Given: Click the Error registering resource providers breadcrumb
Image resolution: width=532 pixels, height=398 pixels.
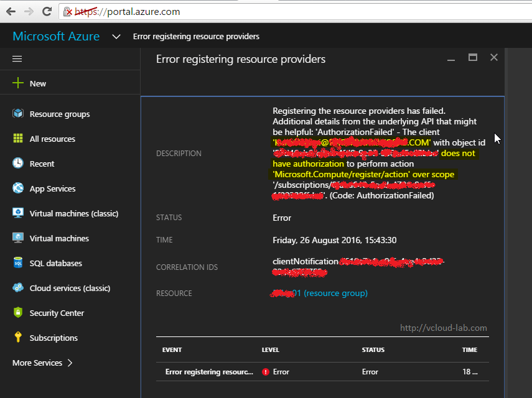Looking at the screenshot, I should click(x=196, y=36).
